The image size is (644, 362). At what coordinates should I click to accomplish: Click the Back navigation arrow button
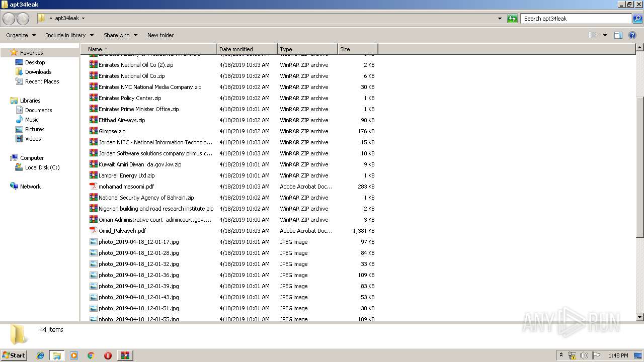(x=9, y=19)
